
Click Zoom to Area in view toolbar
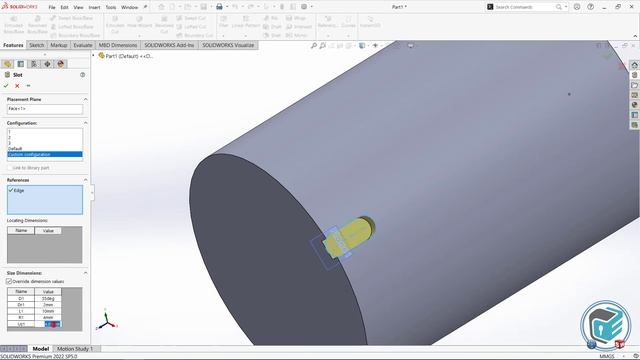point(322,46)
